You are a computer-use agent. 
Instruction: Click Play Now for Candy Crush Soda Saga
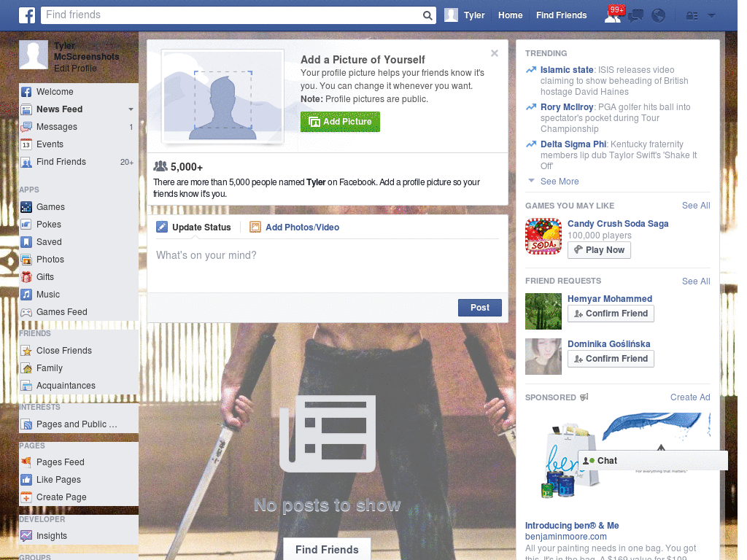[x=599, y=250]
